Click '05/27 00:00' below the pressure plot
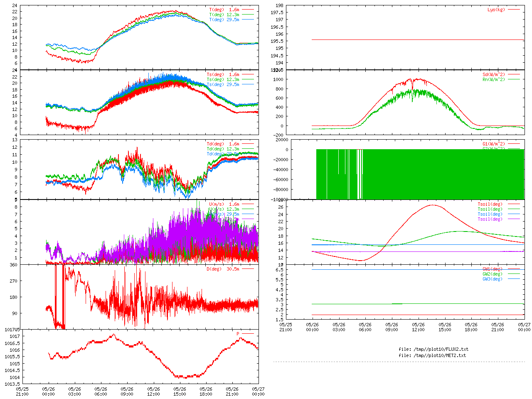The height and width of the screenshot is (399, 532). click(x=259, y=392)
